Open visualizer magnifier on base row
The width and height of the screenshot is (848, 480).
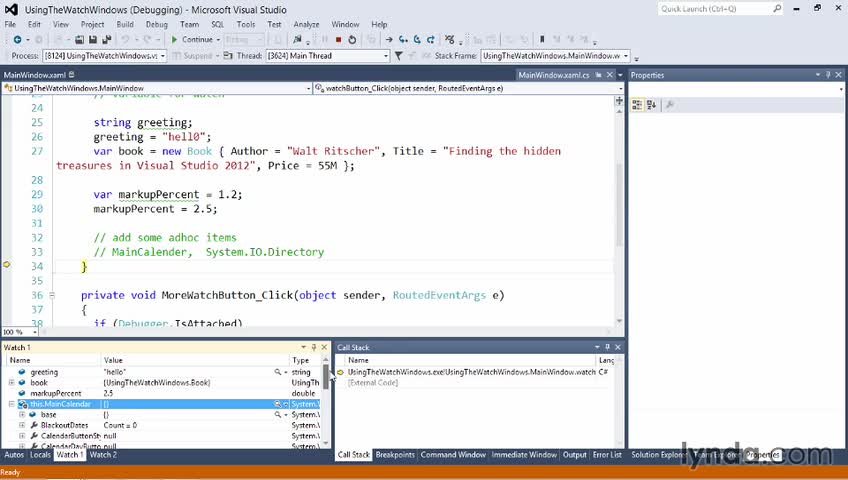[277, 415]
